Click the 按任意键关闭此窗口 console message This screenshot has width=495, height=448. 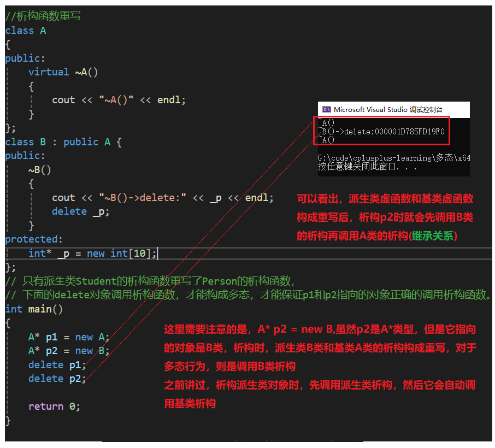pos(367,167)
